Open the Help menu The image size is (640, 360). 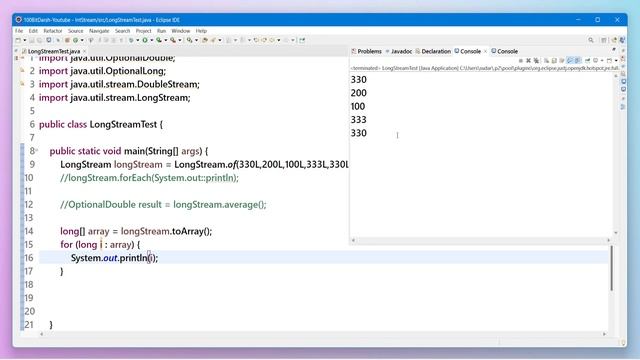coord(201,31)
